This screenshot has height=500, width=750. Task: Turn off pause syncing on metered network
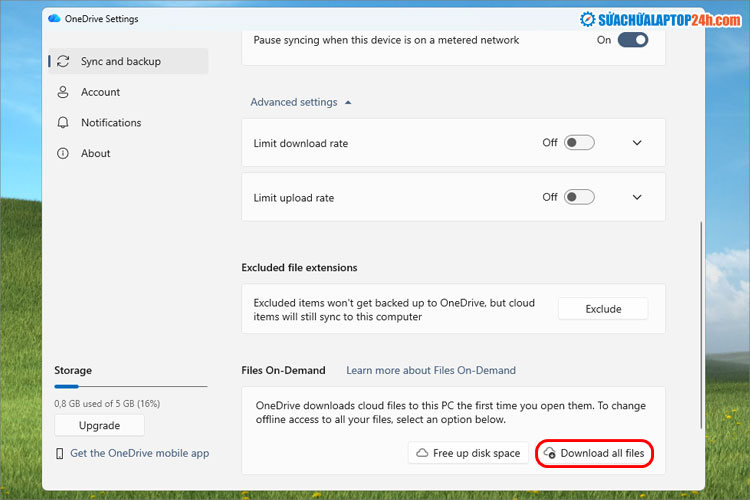(632, 40)
